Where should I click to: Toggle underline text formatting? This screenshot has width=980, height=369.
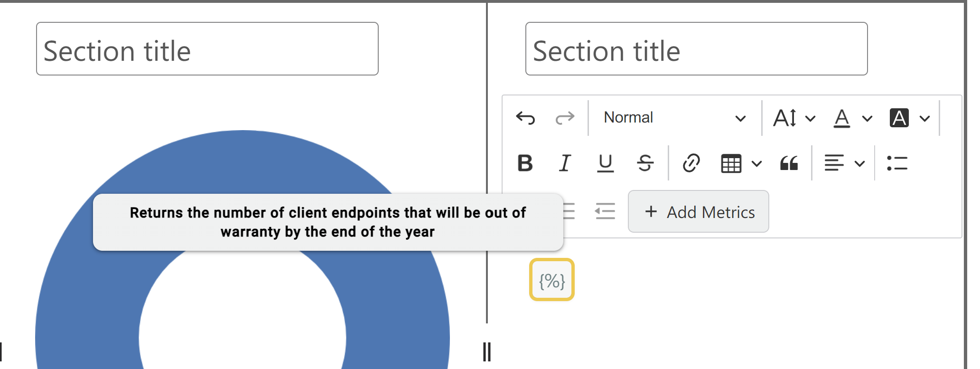tap(605, 163)
